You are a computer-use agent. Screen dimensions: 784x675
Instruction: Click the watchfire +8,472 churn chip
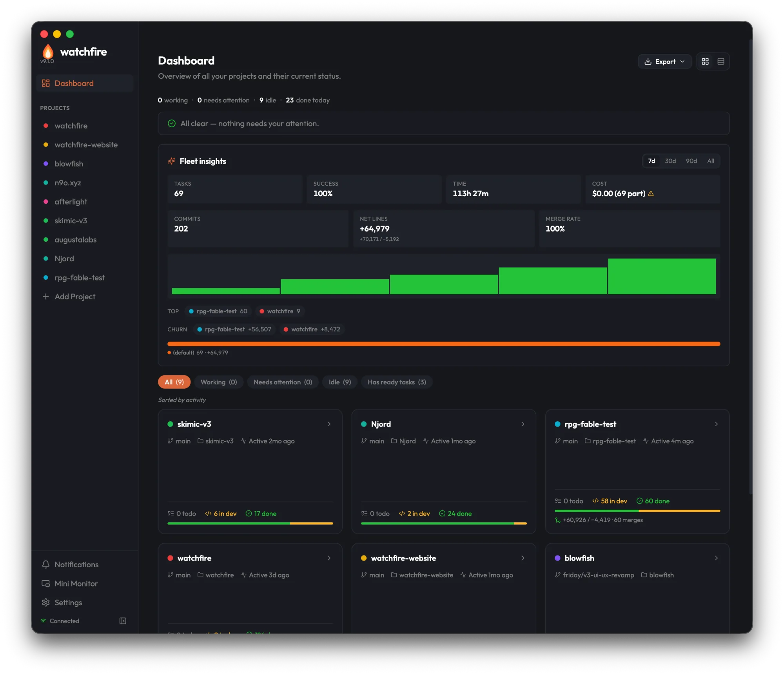click(x=312, y=329)
